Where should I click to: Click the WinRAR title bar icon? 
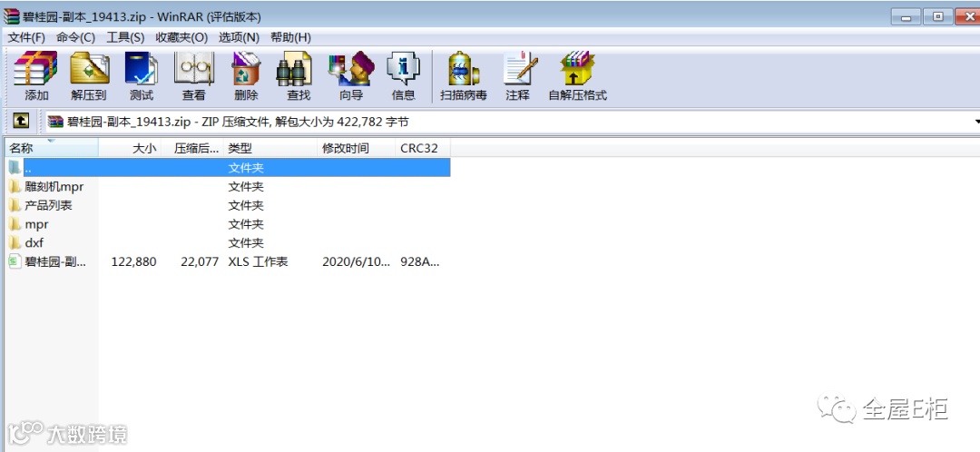(11, 17)
